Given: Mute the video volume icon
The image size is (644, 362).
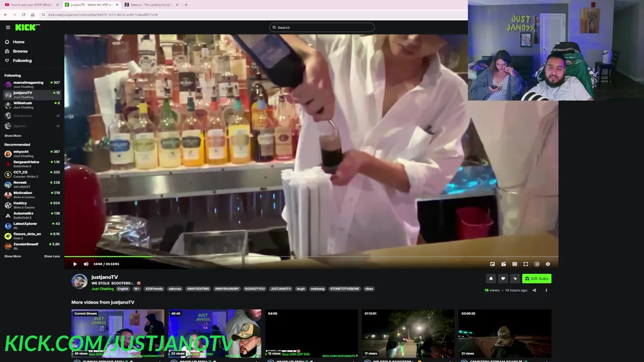Looking at the screenshot, I should (86, 264).
